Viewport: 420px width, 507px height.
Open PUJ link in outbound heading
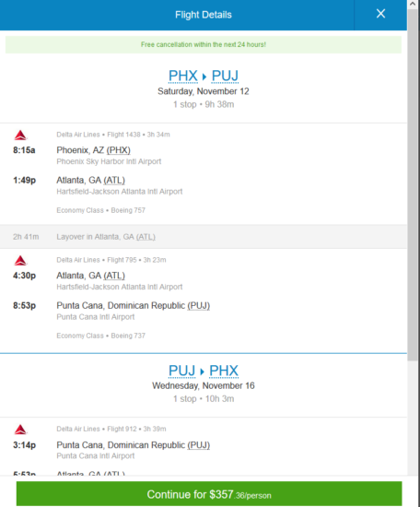click(x=225, y=76)
